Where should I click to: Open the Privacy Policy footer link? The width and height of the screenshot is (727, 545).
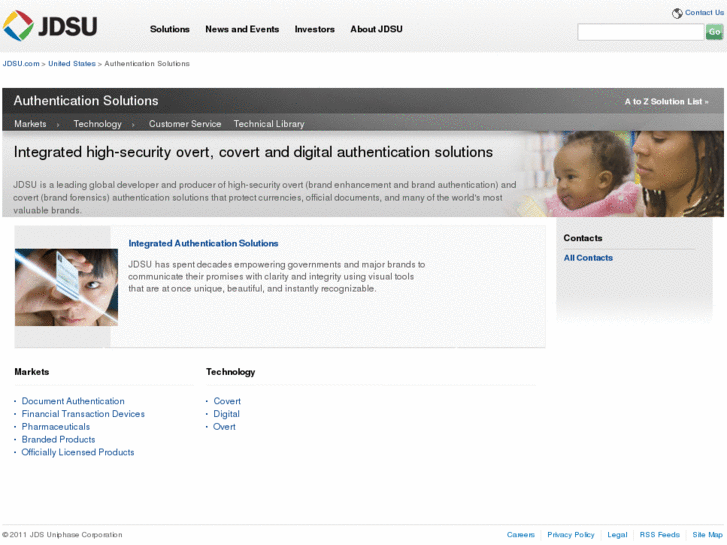(571, 535)
